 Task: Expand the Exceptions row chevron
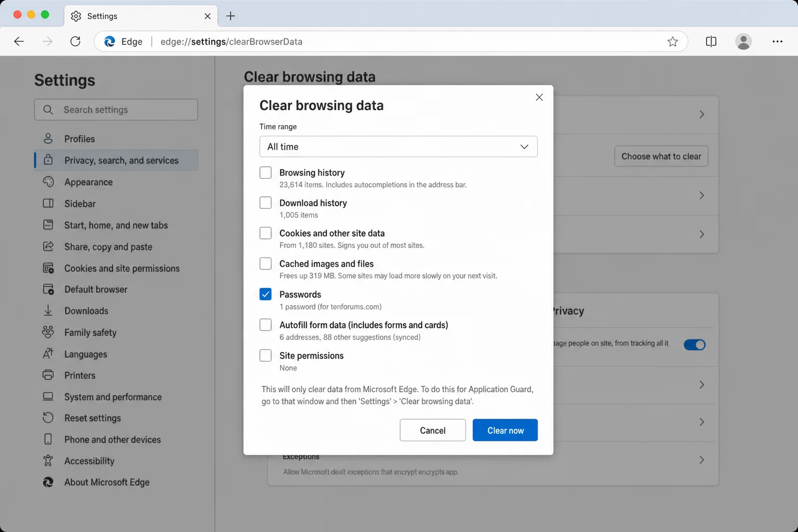tap(701, 460)
